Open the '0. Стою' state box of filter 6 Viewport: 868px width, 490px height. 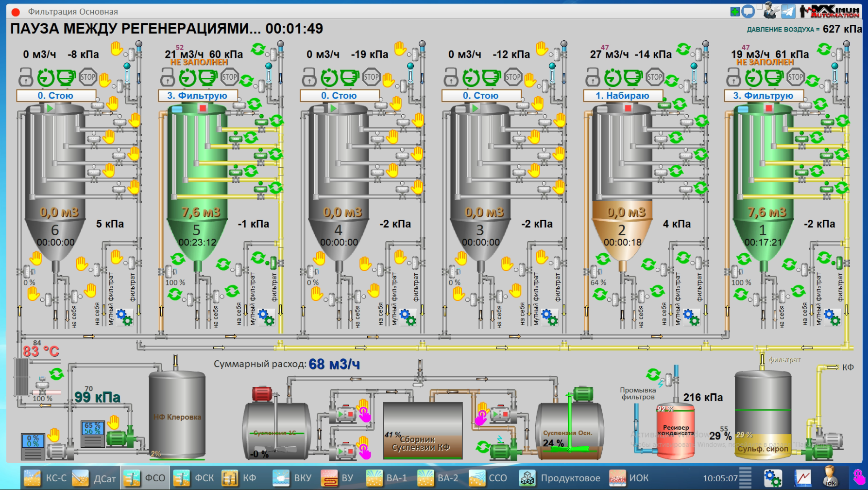(56, 96)
